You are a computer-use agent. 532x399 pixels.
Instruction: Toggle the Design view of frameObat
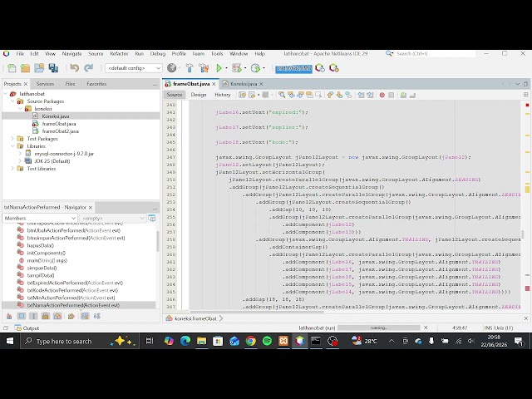[199, 95]
